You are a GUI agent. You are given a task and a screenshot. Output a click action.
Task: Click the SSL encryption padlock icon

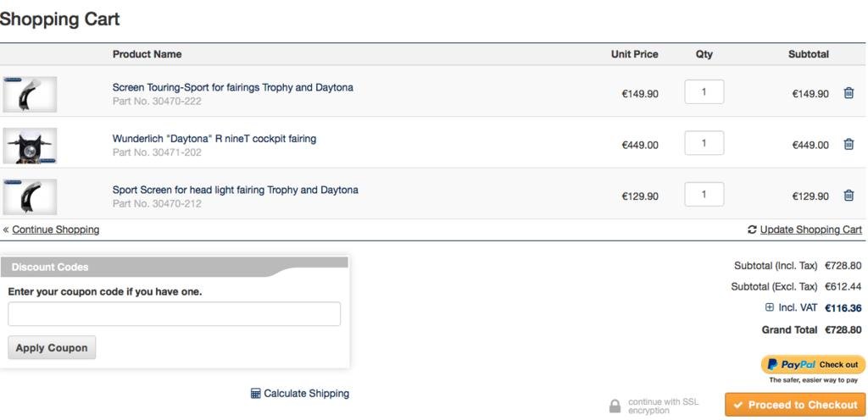[615, 406]
